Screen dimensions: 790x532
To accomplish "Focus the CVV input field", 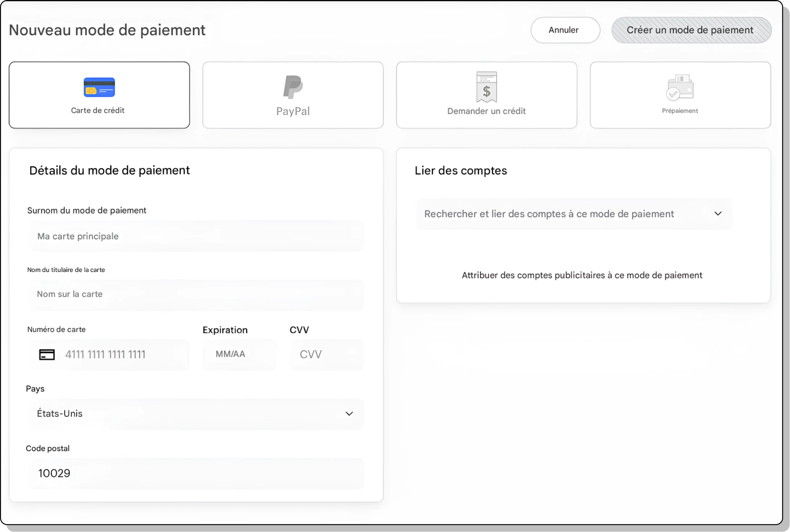I will (327, 355).
